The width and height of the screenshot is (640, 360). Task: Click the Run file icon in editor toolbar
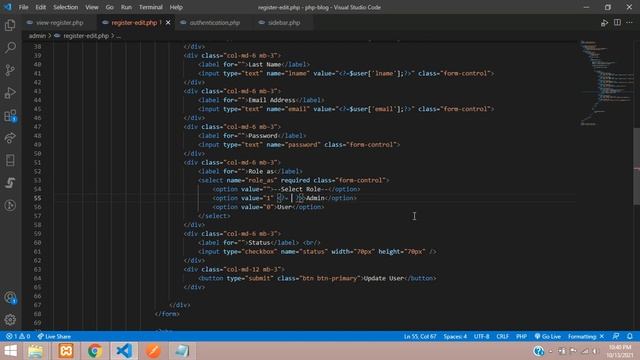click(x=604, y=23)
